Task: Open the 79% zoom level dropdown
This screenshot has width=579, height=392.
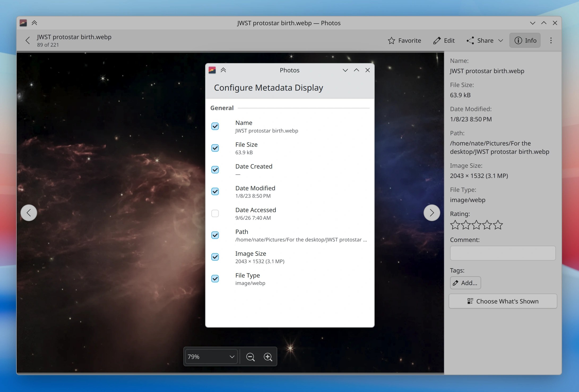Action: pos(211,357)
